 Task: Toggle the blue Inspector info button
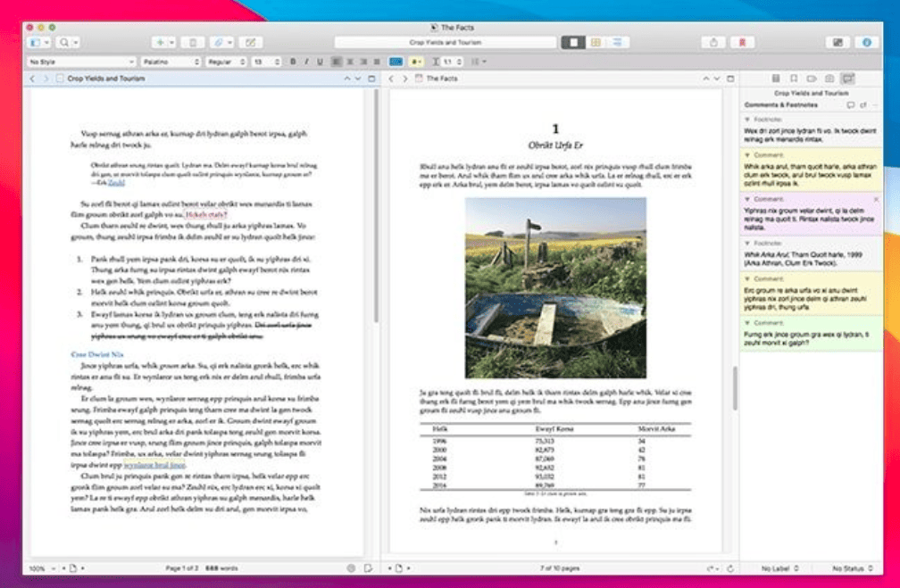[867, 43]
